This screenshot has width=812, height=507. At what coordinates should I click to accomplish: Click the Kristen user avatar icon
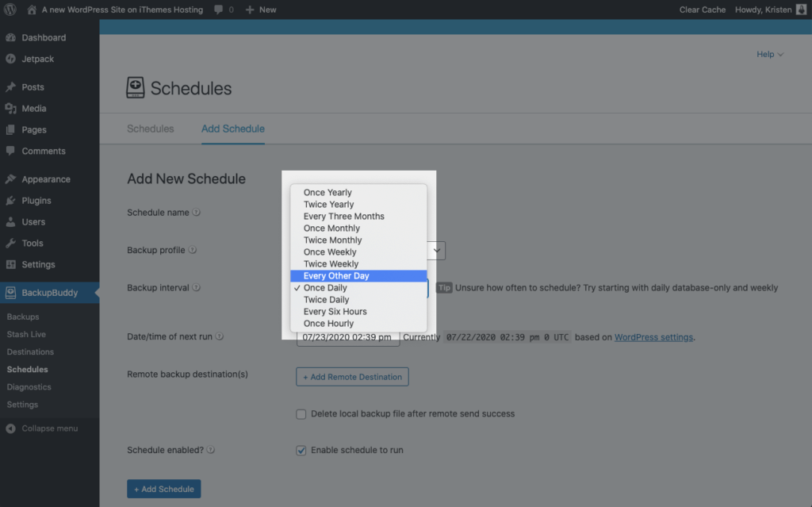click(801, 10)
